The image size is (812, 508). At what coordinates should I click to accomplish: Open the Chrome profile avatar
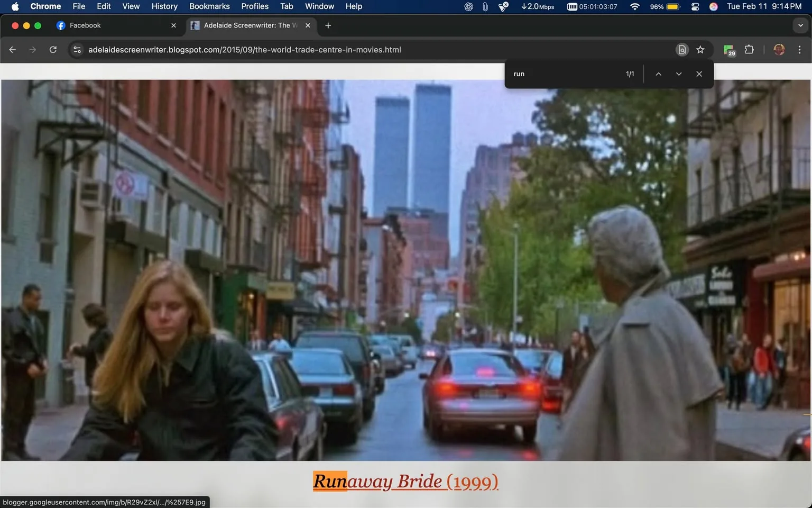[779, 49]
